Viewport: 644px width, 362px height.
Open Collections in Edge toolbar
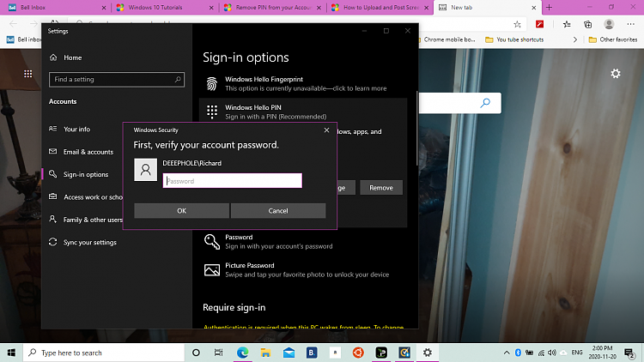coord(587,24)
